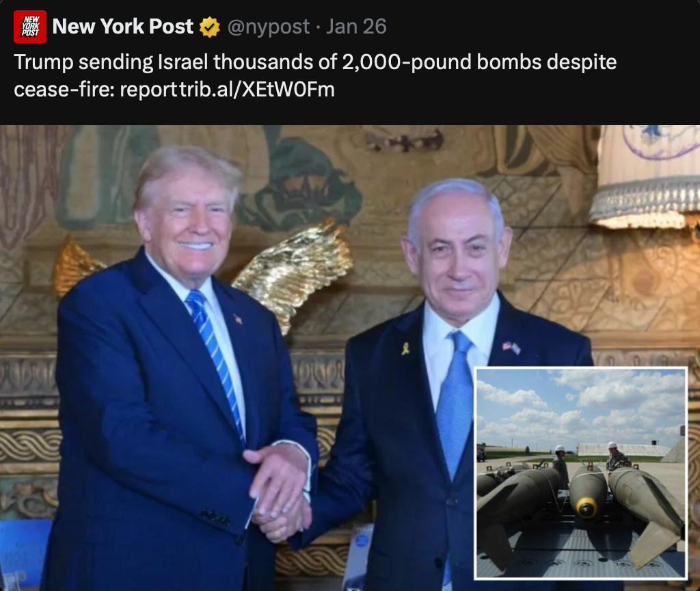Image resolution: width=700 pixels, height=591 pixels.
Task: Click the twin-flag pin on right man's lapel
Action: pos(511,347)
